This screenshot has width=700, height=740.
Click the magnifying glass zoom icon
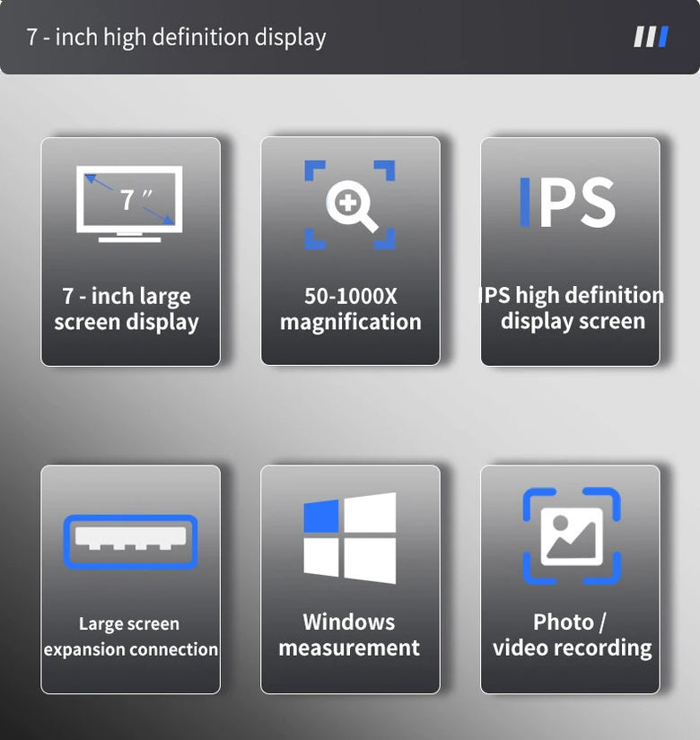(x=350, y=205)
